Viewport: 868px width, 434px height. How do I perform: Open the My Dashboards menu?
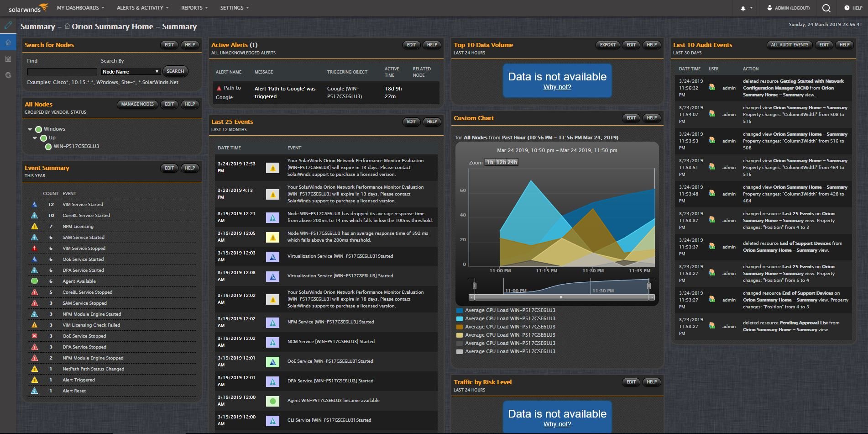pyautogui.click(x=80, y=8)
